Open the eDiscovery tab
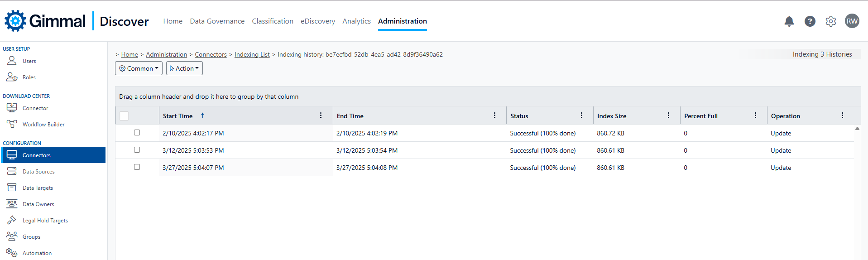The height and width of the screenshot is (260, 868). click(317, 21)
